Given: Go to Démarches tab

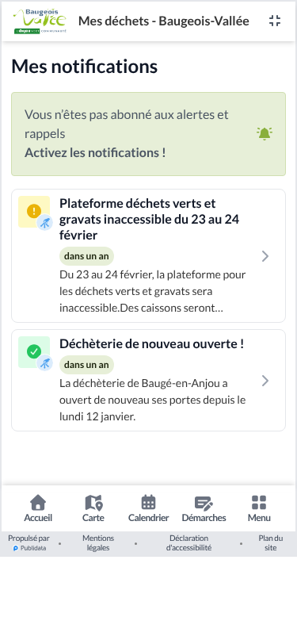Looking at the screenshot, I should (204, 508).
